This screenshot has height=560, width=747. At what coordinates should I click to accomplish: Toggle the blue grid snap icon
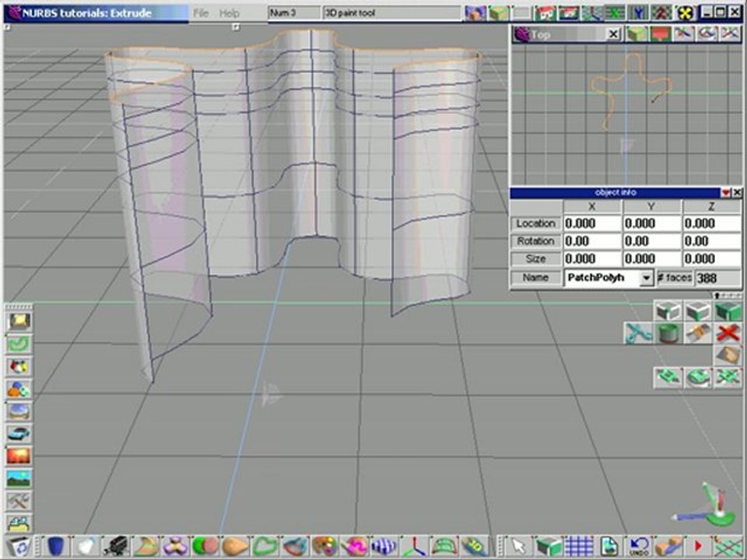point(579,546)
